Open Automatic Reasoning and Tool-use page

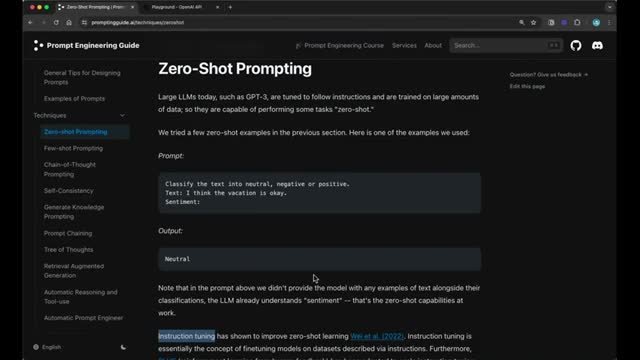click(x=80, y=297)
